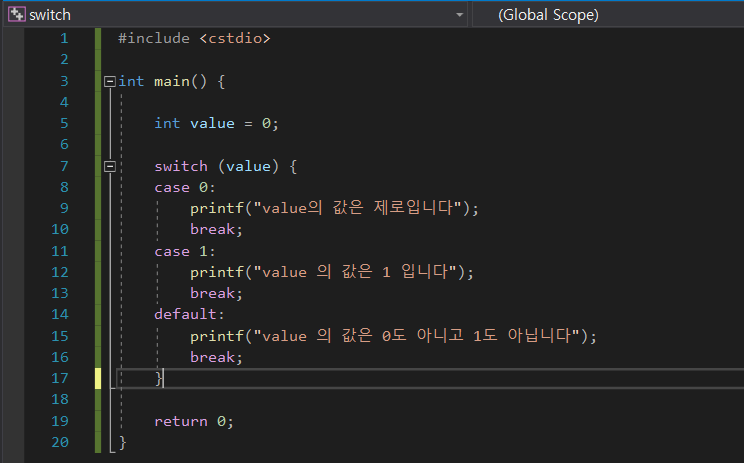Click the closing brace on line 17
Screen dimensions: 744x463
tap(159, 379)
